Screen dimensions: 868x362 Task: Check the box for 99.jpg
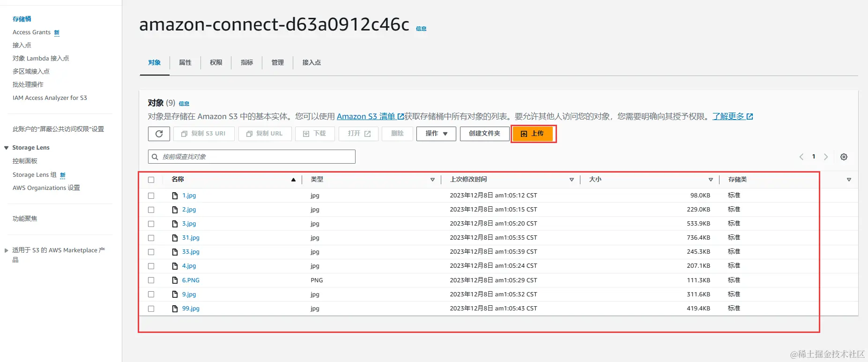(x=151, y=309)
